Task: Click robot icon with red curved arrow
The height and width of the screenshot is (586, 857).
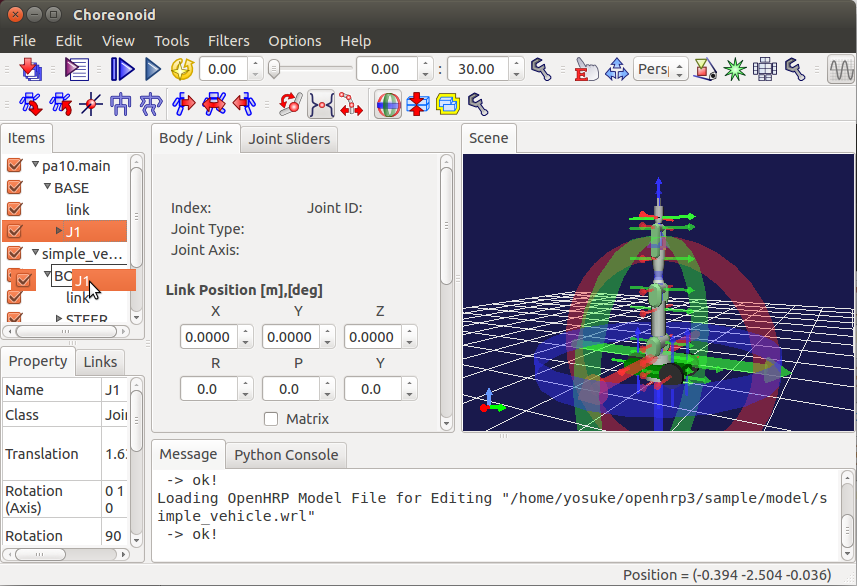Action: click(61, 104)
